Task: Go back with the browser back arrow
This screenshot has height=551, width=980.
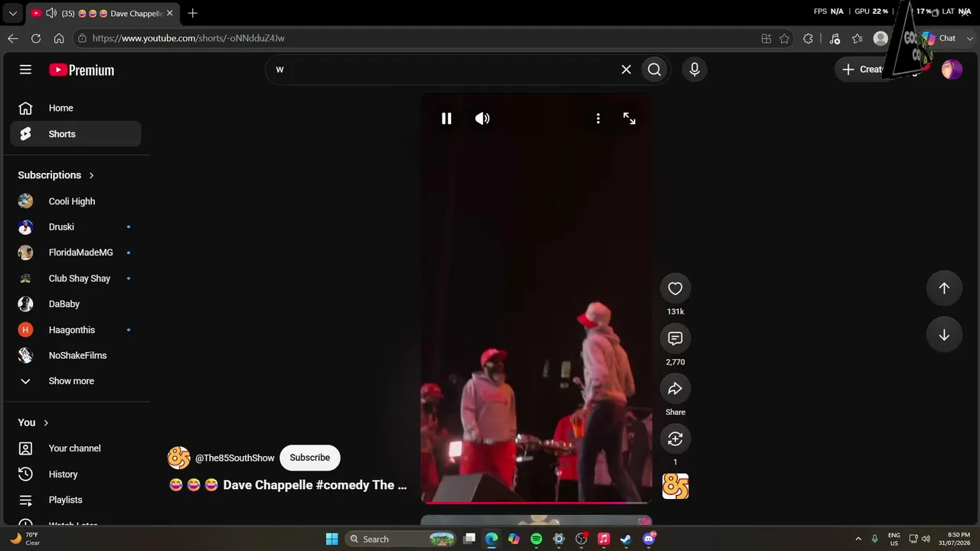Action: pyautogui.click(x=13, y=38)
